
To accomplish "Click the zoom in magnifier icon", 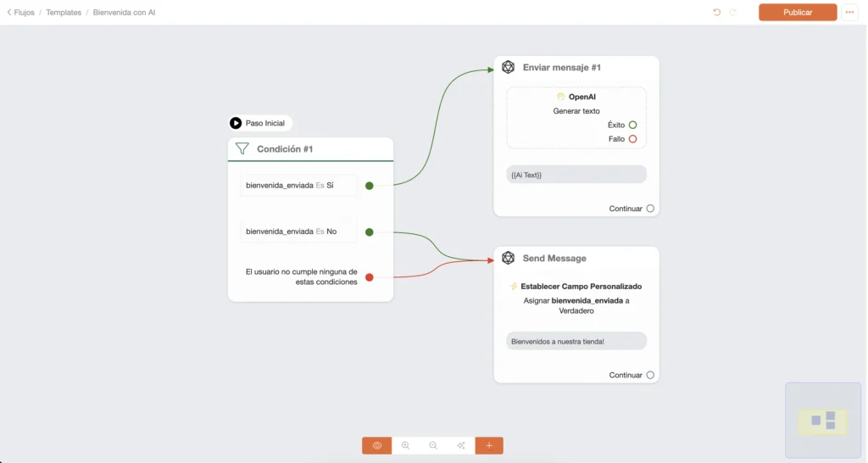I will click(406, 445).
